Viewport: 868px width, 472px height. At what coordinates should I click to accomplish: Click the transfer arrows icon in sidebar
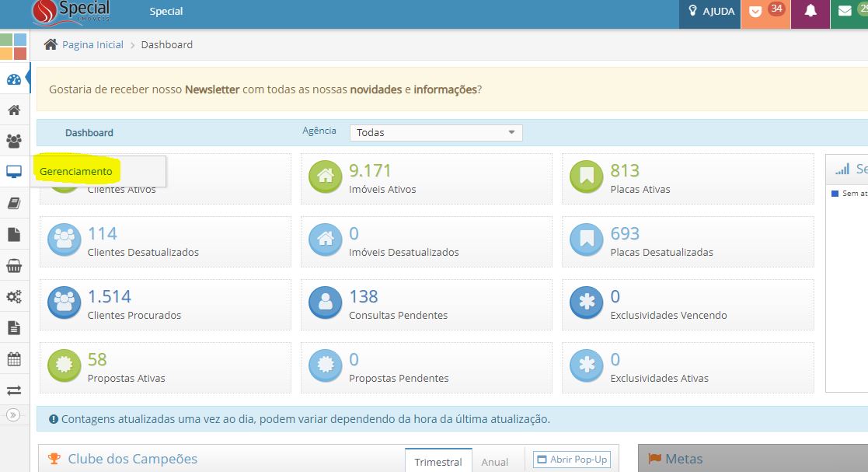tap(14, 390)
